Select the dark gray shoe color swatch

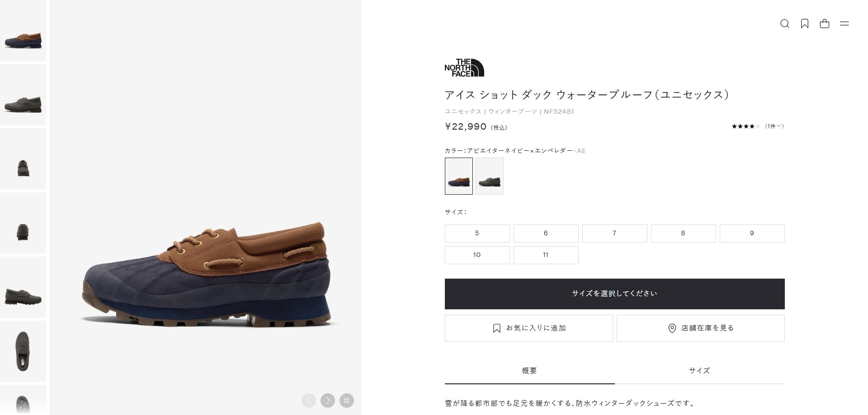tap(490, 176)
